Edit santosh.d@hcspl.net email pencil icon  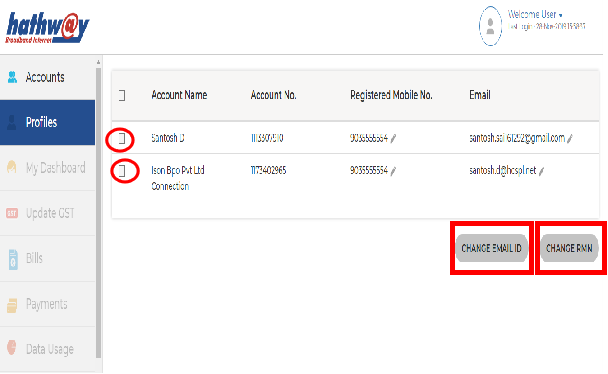click(542, 171)
